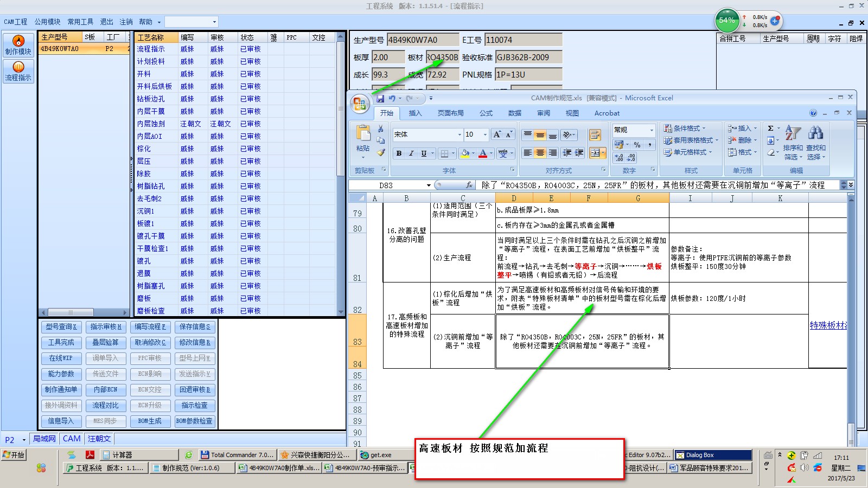This screenshot has height=488, width=868.
Task: Toggle top vertical alignment in Excel
Action: (527, 134)
